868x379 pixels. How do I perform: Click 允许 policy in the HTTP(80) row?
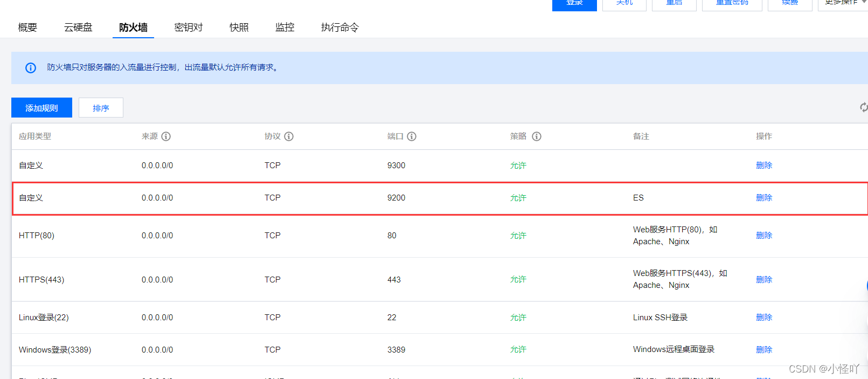click(x=518, y=236)
